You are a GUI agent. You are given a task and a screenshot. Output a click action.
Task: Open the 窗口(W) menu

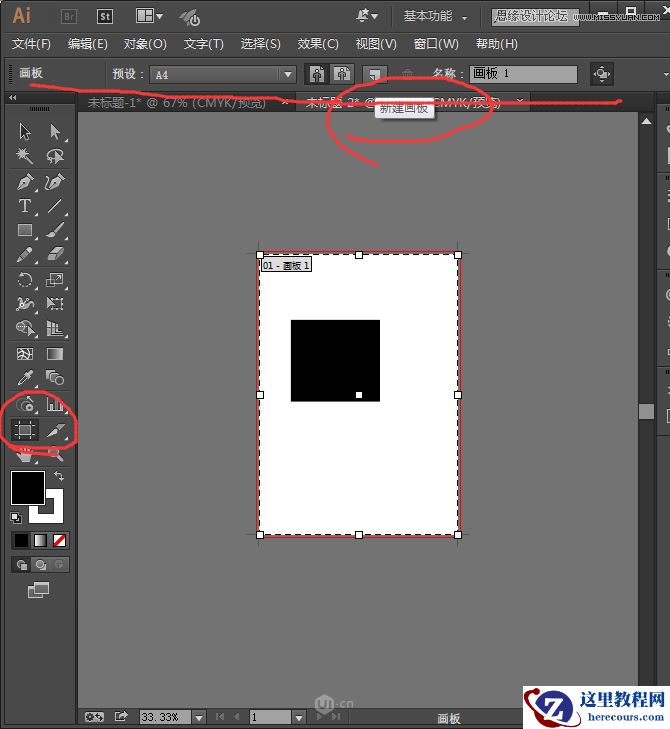click(436, 44)
